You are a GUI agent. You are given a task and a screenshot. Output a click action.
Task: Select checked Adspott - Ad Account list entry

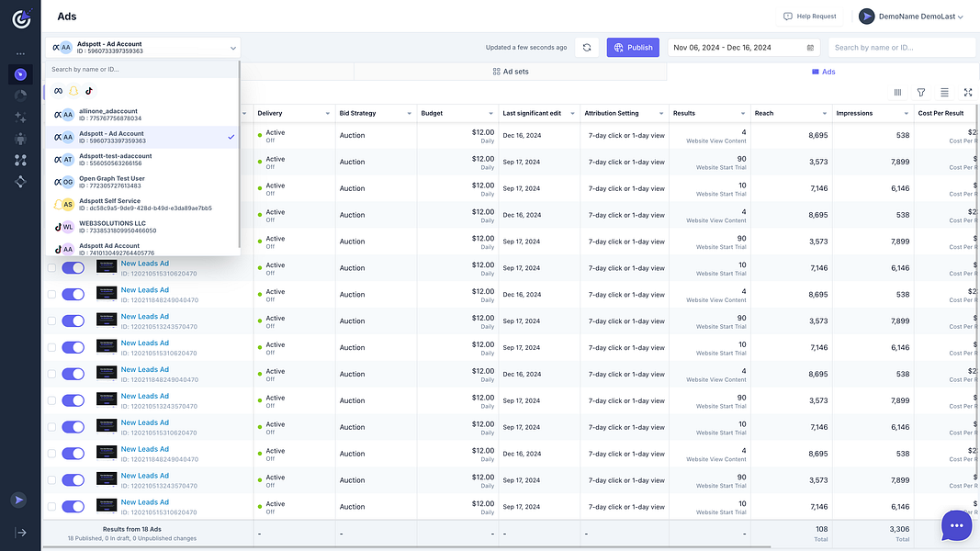coord(141,138)
